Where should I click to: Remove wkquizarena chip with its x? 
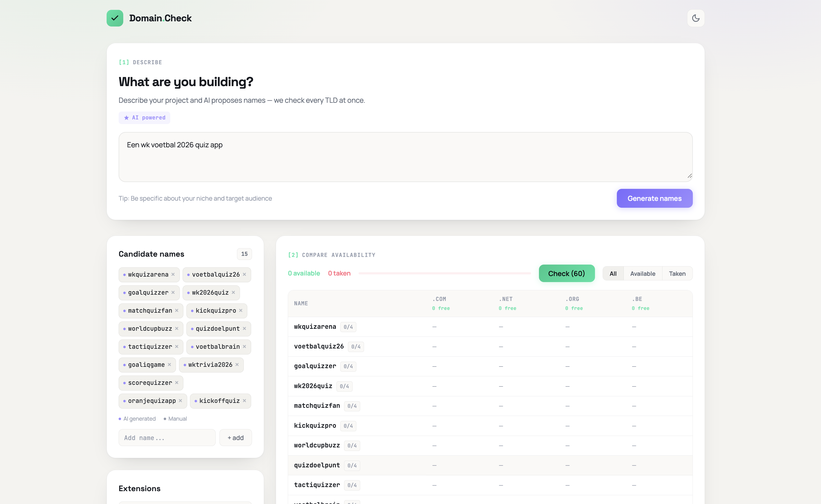pos(173,274)
